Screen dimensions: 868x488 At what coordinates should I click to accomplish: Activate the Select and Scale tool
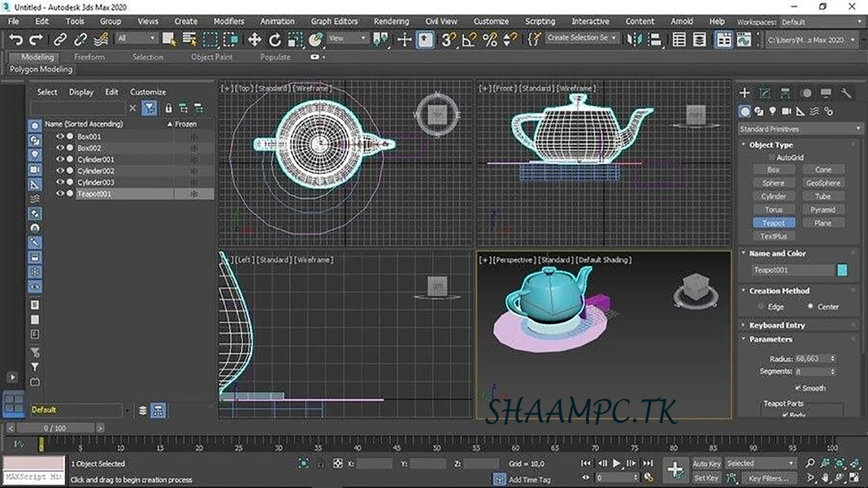pyautogui.click(x=295, y=40)
